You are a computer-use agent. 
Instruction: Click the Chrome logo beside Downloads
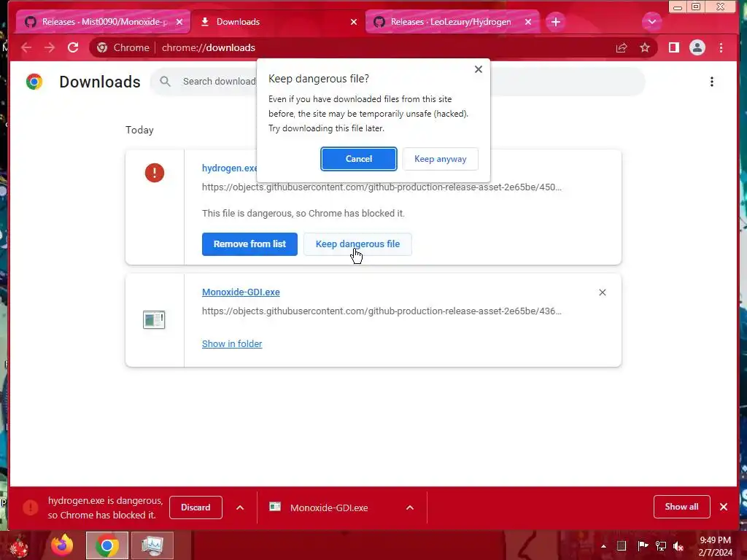point(34,82)
